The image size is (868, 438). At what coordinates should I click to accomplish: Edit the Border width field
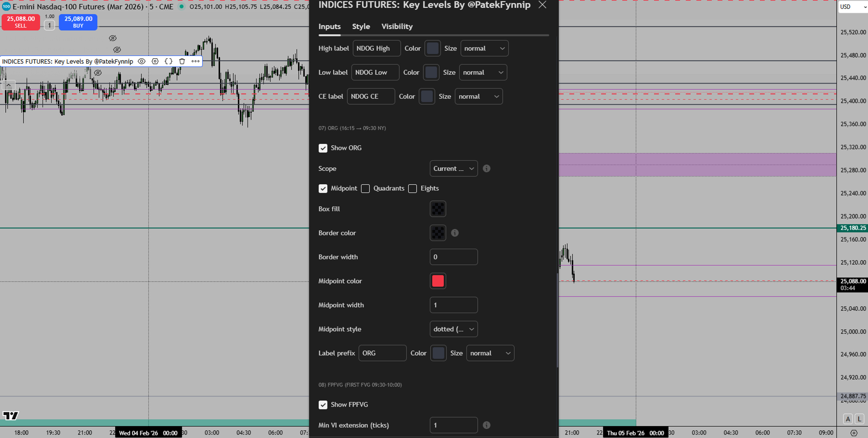coord(454,257)
